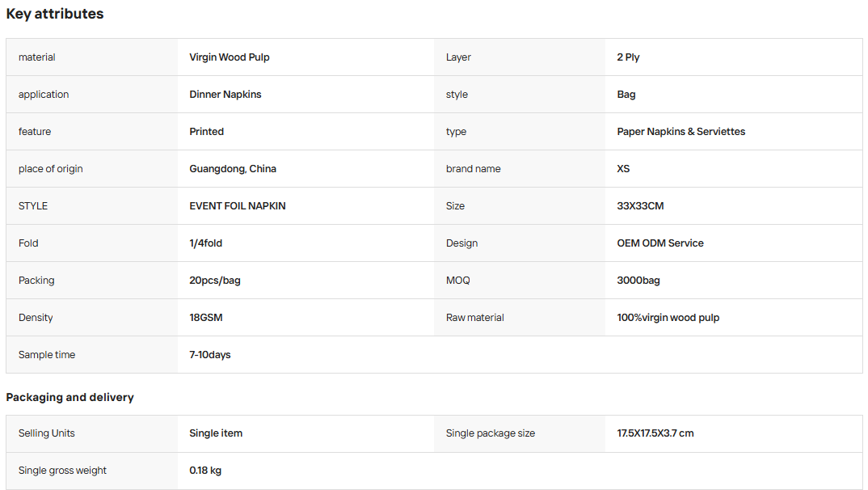This screenshot has width=868, height=490.
Task: Click the 'feature' attribute label
Action: point(35,131)
